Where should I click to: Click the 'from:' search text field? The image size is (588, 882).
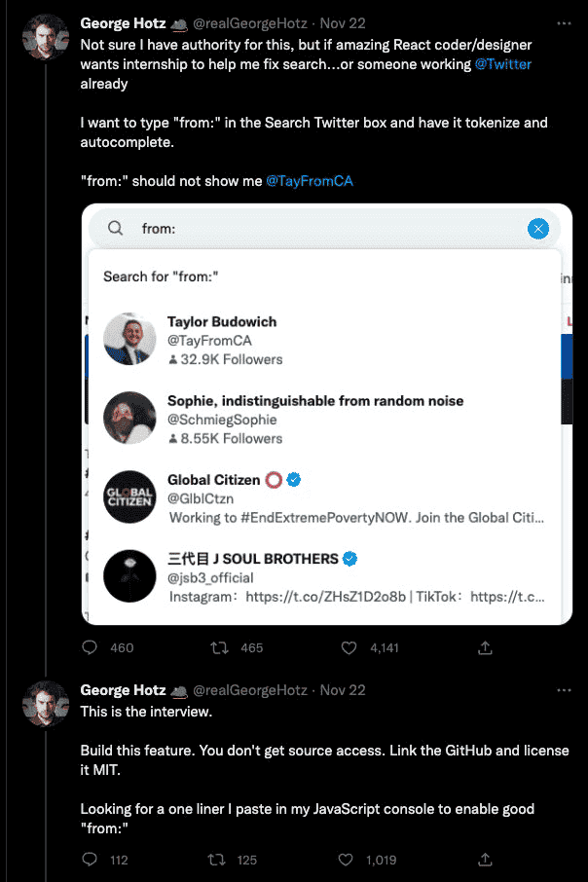[x=321, y=229]
